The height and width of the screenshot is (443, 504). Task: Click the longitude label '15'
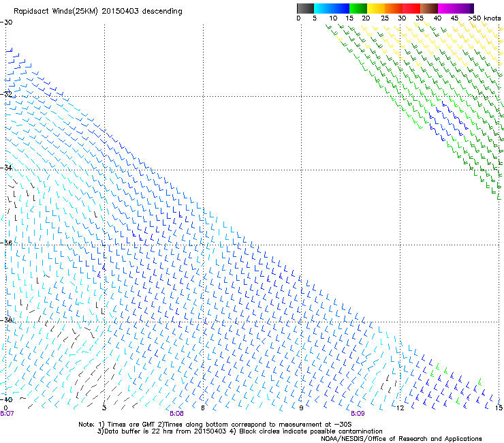coord(499,408)
